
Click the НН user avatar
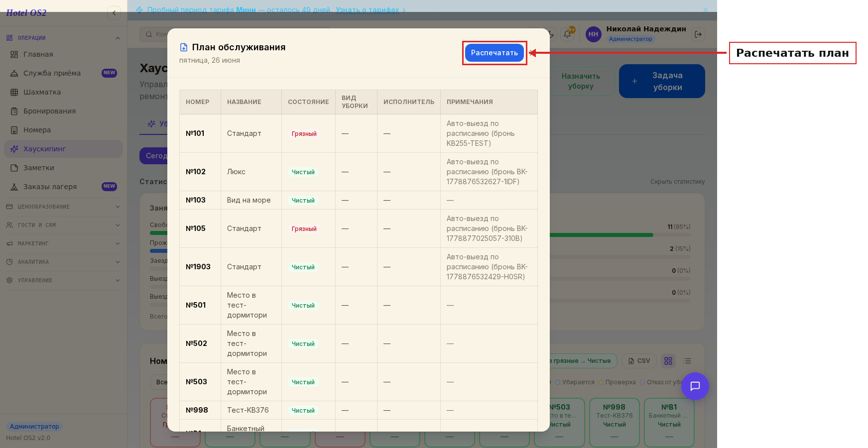[593, 34]
